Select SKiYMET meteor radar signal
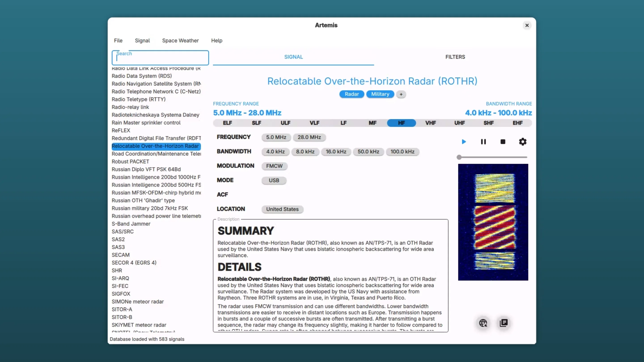 pyautogui.click(x=156, y=325)
